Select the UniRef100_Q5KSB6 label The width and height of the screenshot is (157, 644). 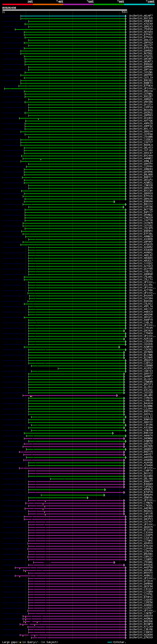point(141,102)
